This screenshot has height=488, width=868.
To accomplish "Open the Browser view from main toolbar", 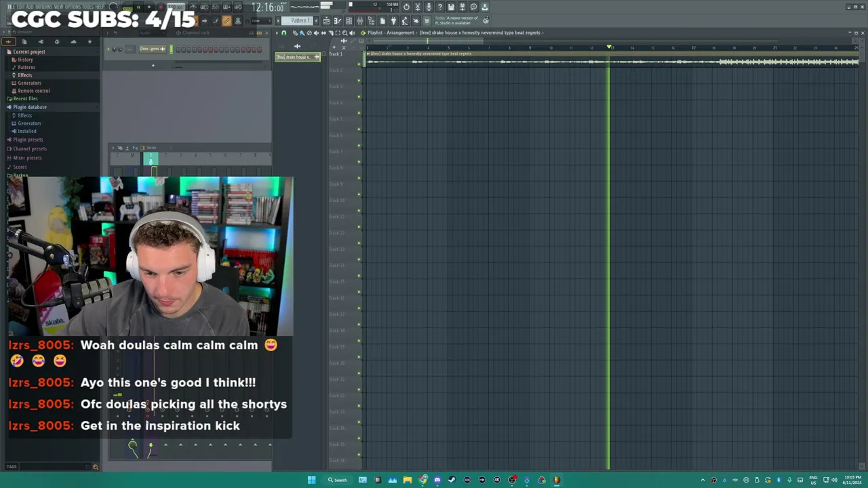I will tap(371, 21).
